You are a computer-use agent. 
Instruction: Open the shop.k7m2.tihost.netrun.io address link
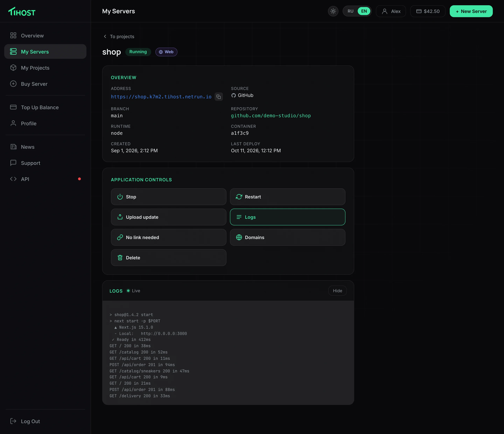tap(161, 97)
